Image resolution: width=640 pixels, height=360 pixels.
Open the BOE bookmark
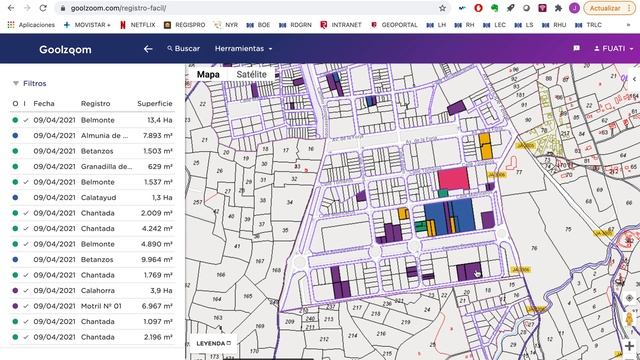tap(258, 25)
